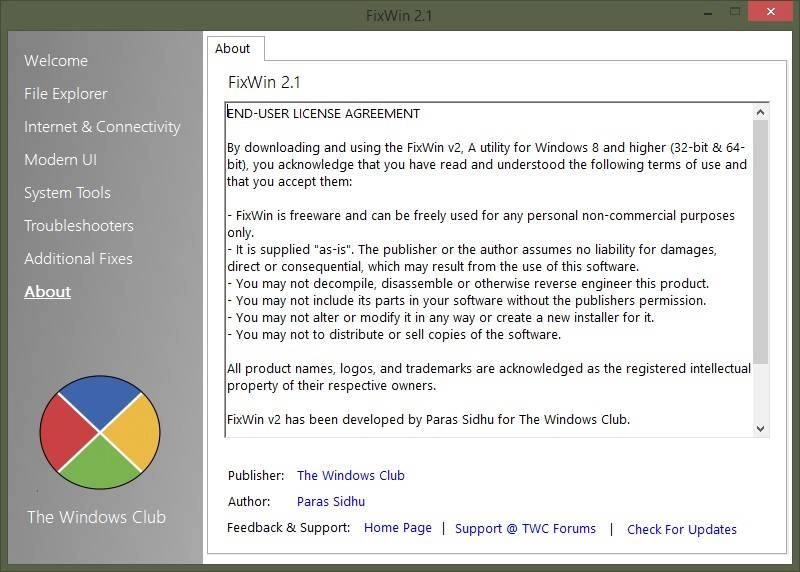
Task: Click line 'You may not decompile, disassemble'
Action: (x=468, y=284)
